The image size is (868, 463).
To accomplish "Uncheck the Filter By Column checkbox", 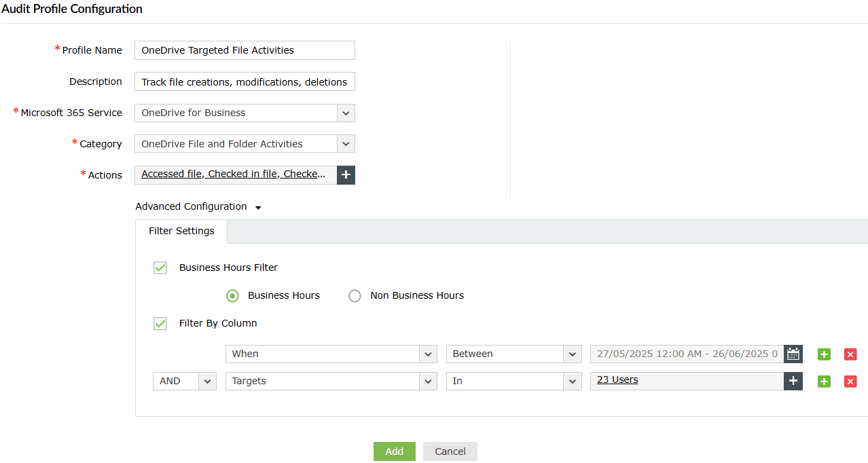I will point(160,323).
